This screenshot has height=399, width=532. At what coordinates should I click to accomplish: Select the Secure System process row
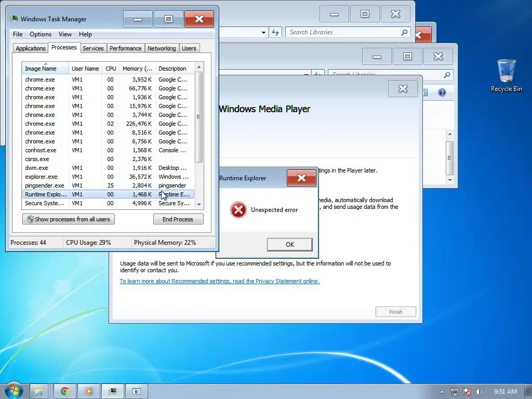[108, 203]
